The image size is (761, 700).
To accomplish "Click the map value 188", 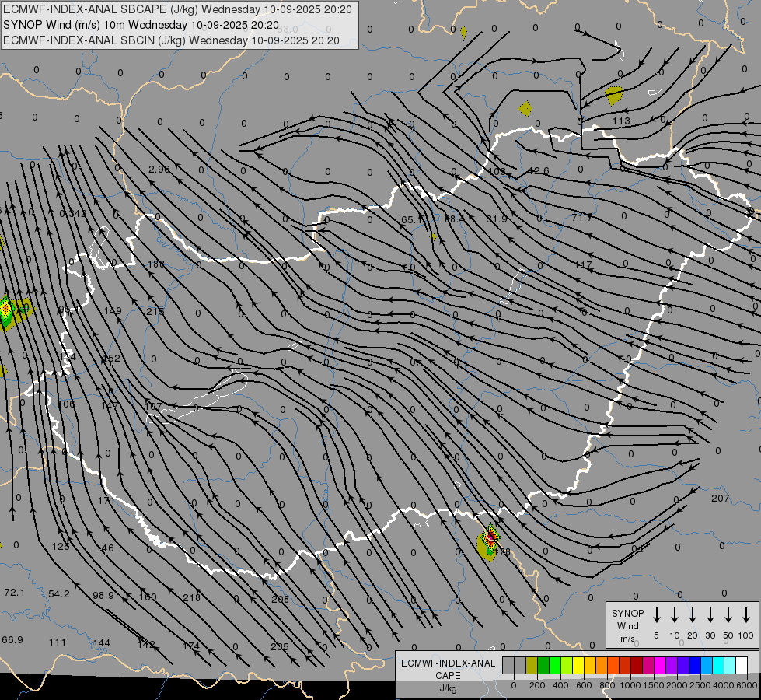I will point(155,264).
